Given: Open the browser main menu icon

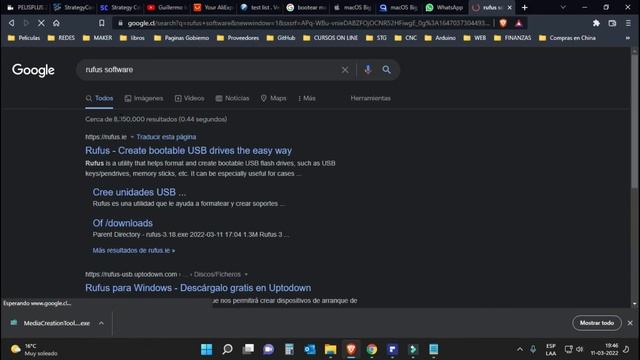Looking at the screenshot, I should [628, 23].
